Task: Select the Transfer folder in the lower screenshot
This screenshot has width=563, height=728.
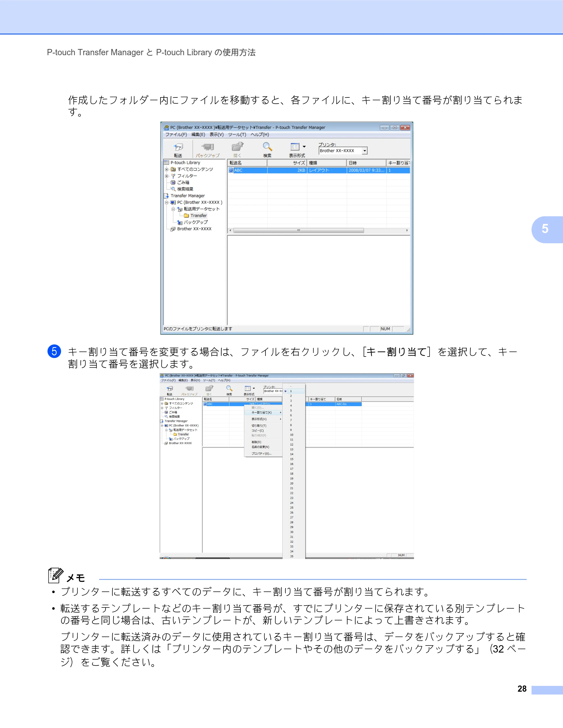Action: pos(181,434)
